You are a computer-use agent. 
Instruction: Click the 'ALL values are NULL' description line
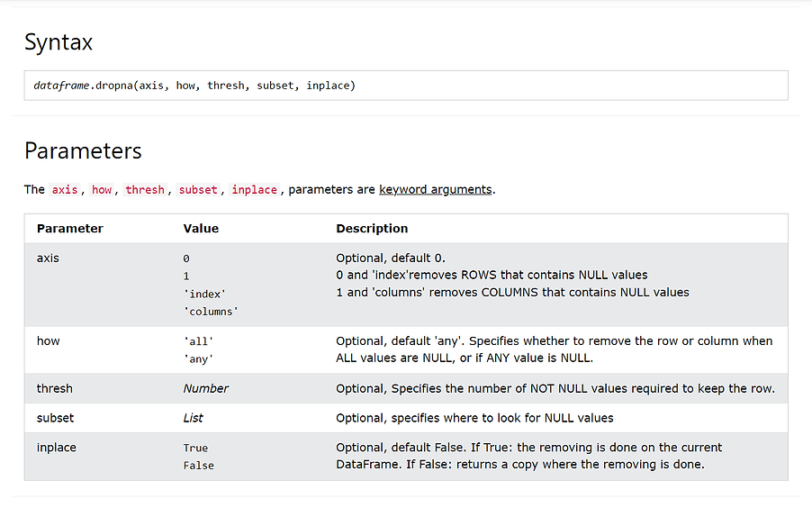(x=465, y=358)
